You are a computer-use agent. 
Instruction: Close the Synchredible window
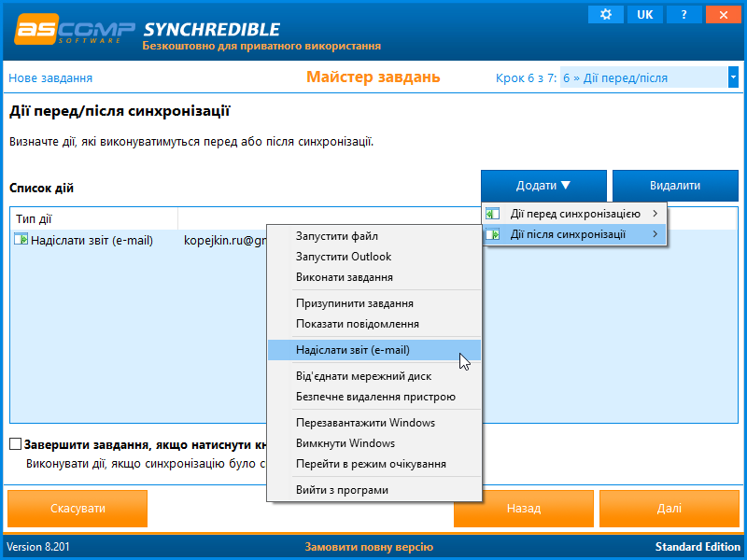click(723, 15)
